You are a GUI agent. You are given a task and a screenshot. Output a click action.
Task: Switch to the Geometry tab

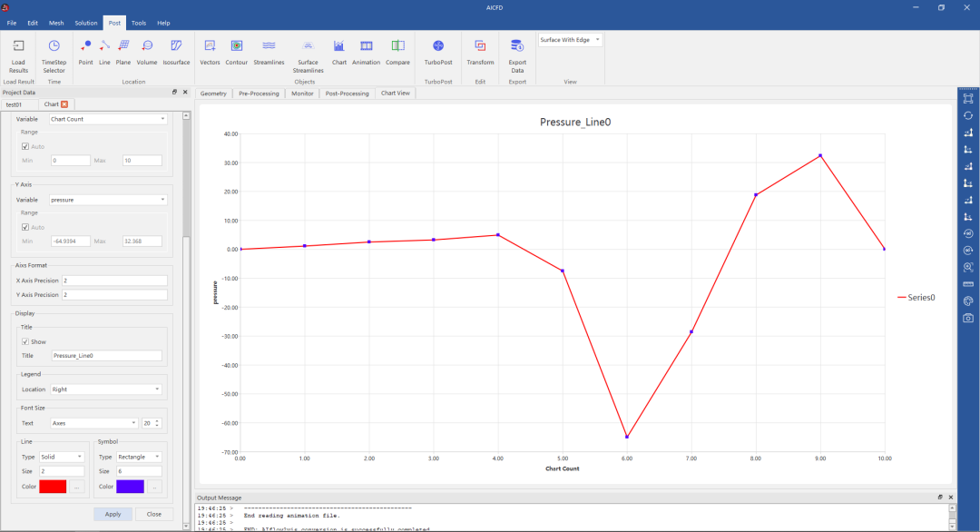click(x=213, y=94)
